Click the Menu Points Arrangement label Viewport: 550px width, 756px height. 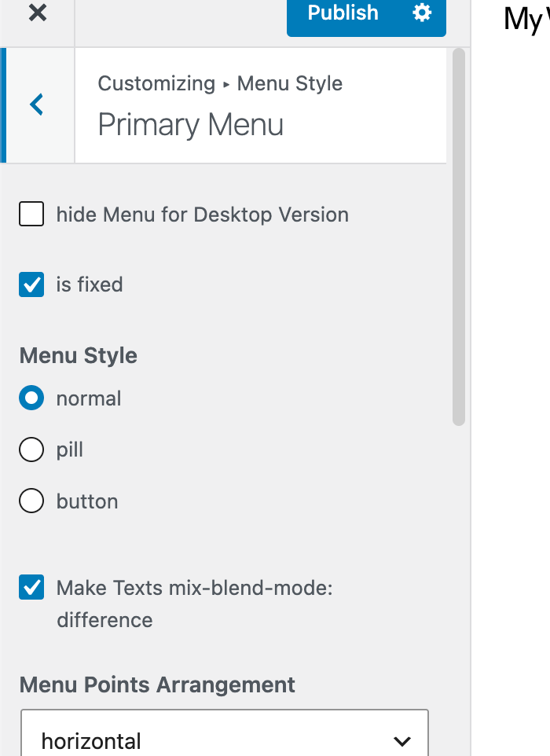point(157,684)
